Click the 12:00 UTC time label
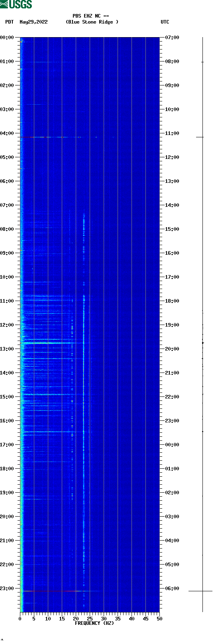 pyautogui.click(x=172, y=157)
